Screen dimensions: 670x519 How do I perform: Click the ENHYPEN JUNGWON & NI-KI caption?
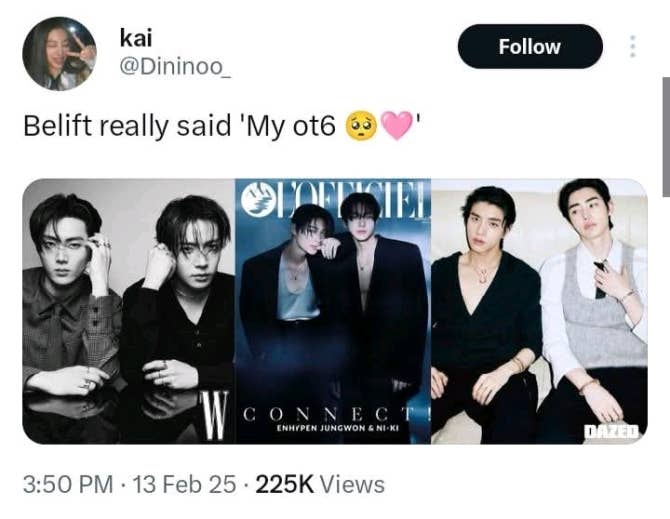(338, 428)
